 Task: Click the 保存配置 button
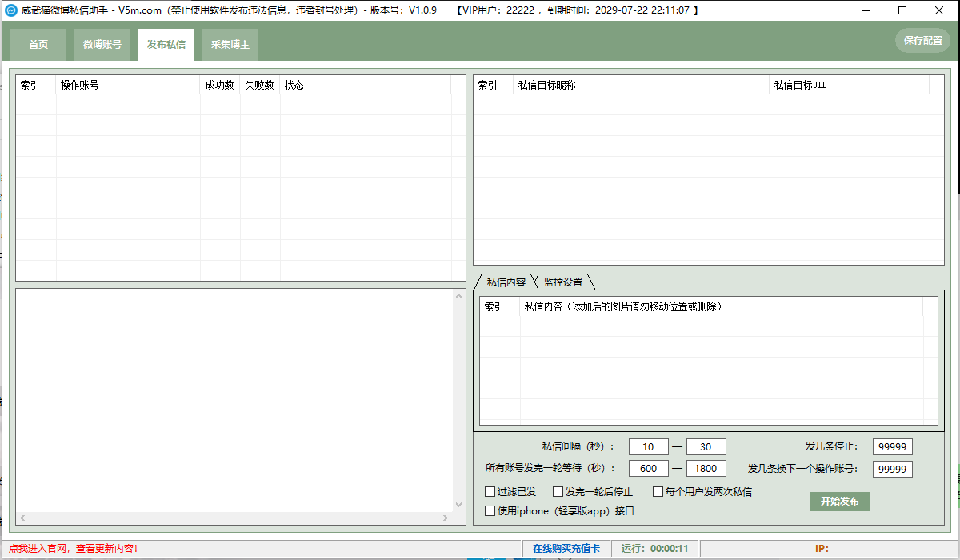tap(922, 40)
